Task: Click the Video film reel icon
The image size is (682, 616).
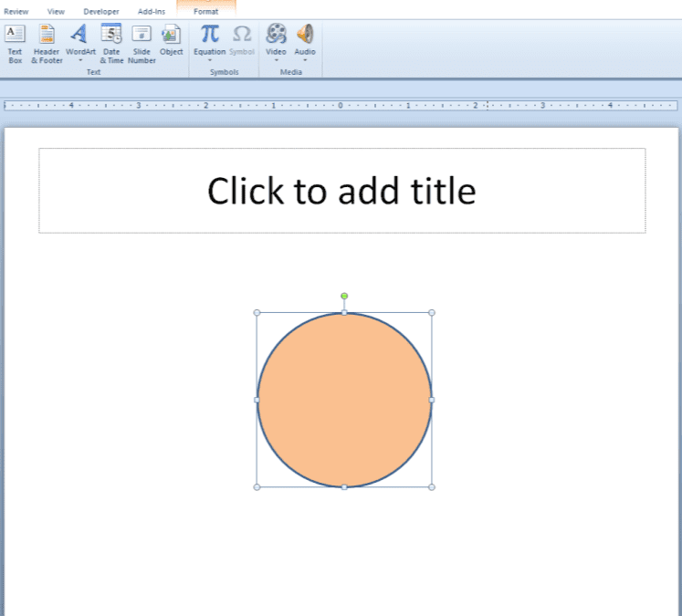Action: coord(276,35)
